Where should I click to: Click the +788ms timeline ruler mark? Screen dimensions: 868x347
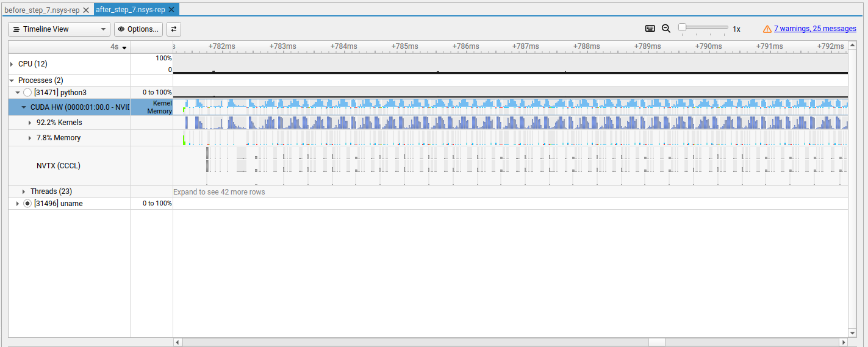pyautogui.click(x=587, y=46)
